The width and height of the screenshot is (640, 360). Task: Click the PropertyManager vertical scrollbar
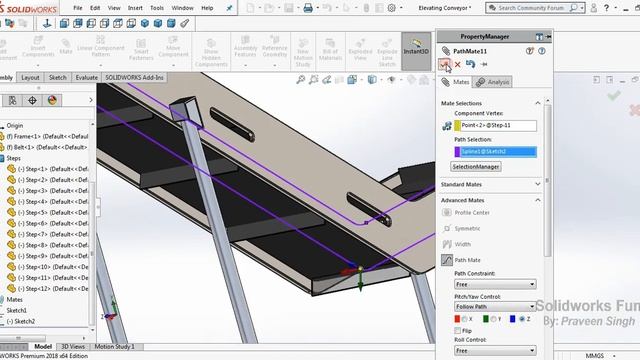(547, 180)
